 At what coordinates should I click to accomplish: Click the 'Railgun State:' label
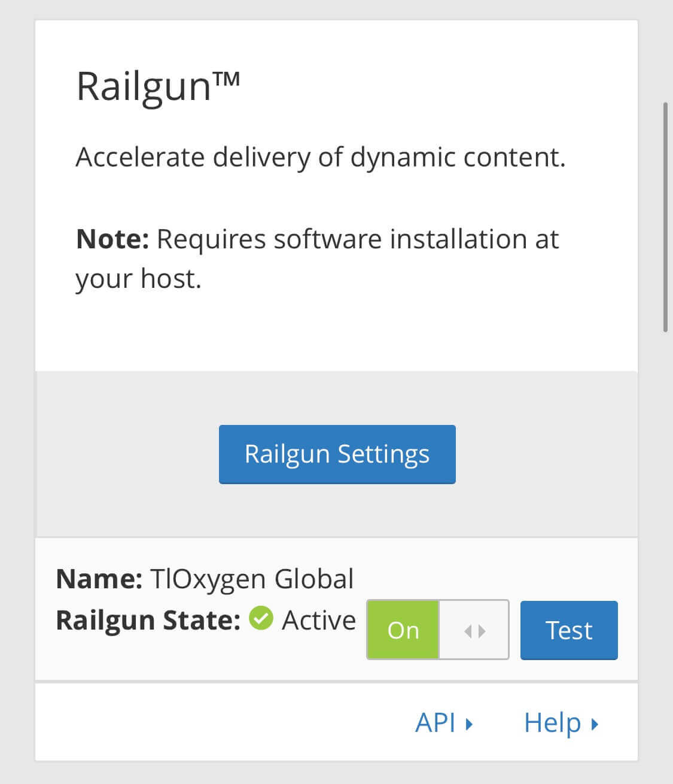[148, 620]
